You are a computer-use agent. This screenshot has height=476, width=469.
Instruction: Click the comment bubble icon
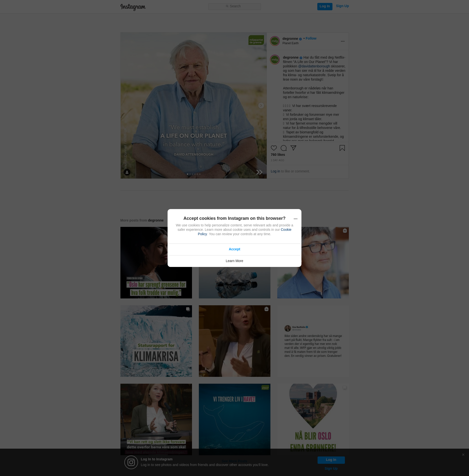284,148
